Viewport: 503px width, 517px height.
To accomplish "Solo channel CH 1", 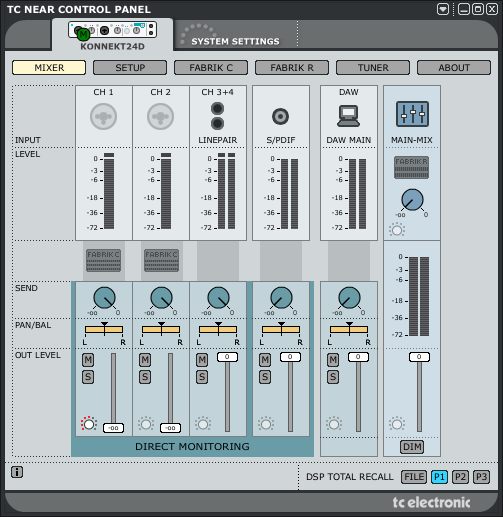I will click(88, 377).
